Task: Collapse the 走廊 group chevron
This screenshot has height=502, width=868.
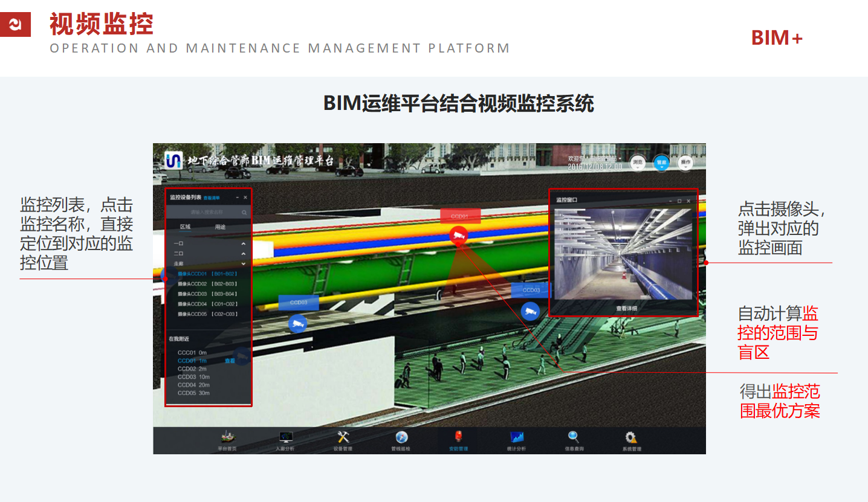Action: (244, 263)
